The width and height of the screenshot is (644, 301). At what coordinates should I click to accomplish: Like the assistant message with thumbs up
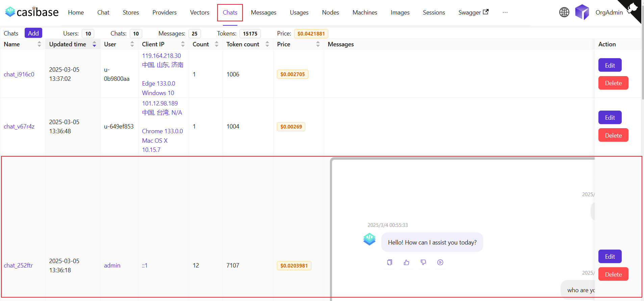click(x=407, y=262)
